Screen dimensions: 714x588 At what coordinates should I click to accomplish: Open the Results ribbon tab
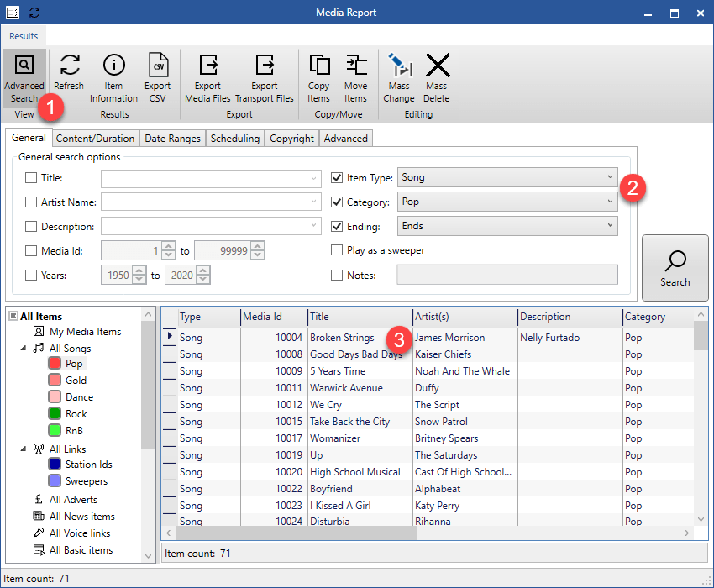pos(24,36)
